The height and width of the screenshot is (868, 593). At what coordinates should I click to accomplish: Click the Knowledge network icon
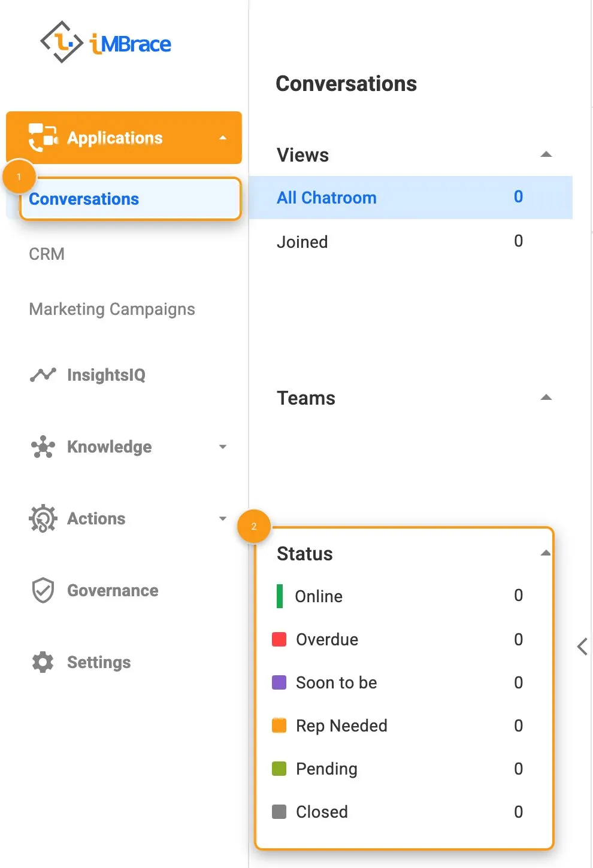[43, 447]
